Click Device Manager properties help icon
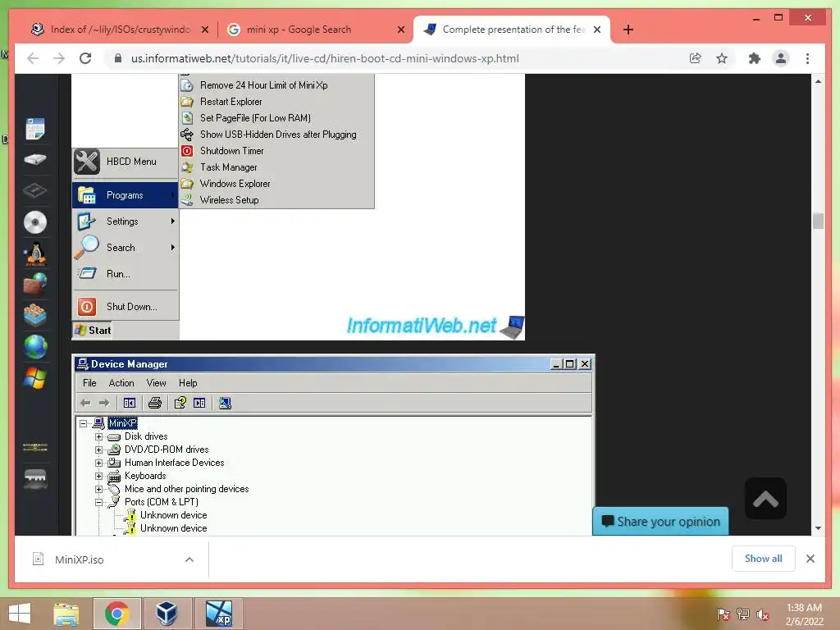The width and height of the screenshot is (840, 630). coord(180,403)
